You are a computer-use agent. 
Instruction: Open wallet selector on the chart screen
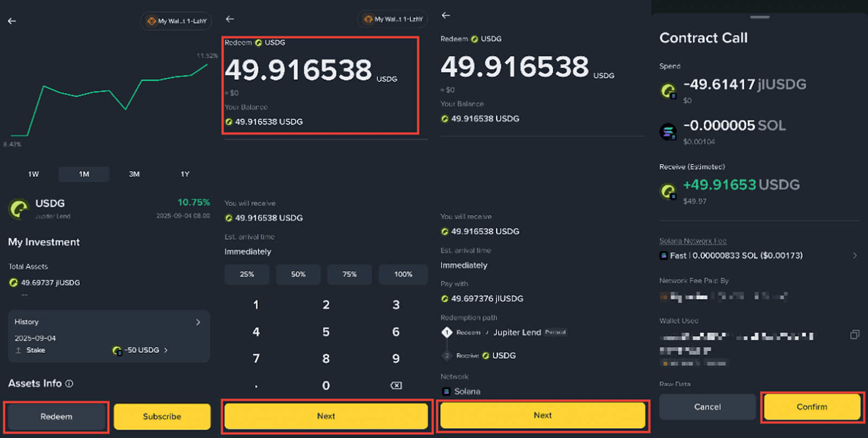pos(176,21)
